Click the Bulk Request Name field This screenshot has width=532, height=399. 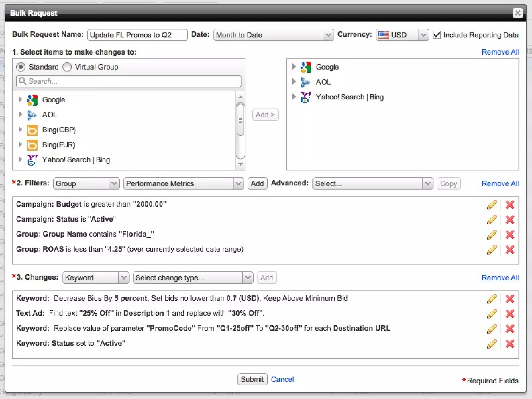(x=137, y=35)
